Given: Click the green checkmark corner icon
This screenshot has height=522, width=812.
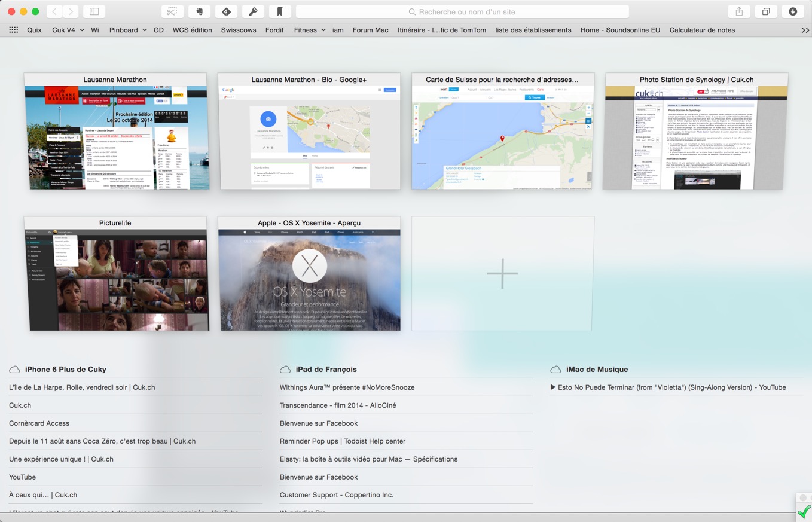Looking at the screenshot, I should [804, 512].
